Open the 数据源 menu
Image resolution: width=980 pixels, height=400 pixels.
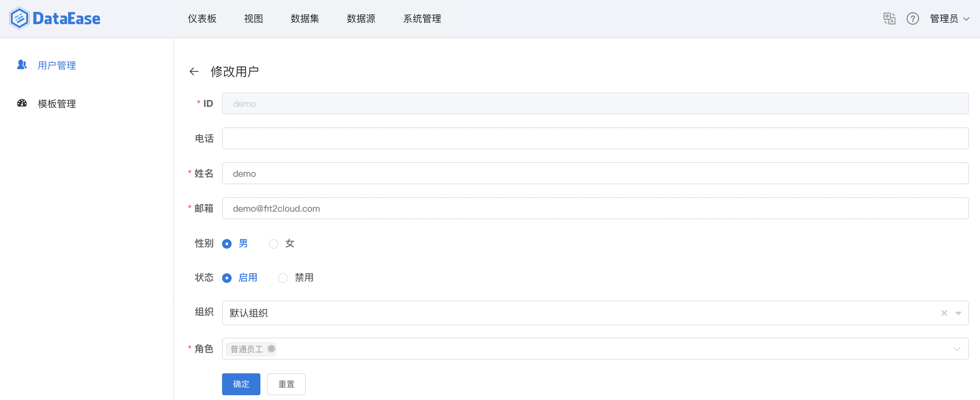[361, 18]
